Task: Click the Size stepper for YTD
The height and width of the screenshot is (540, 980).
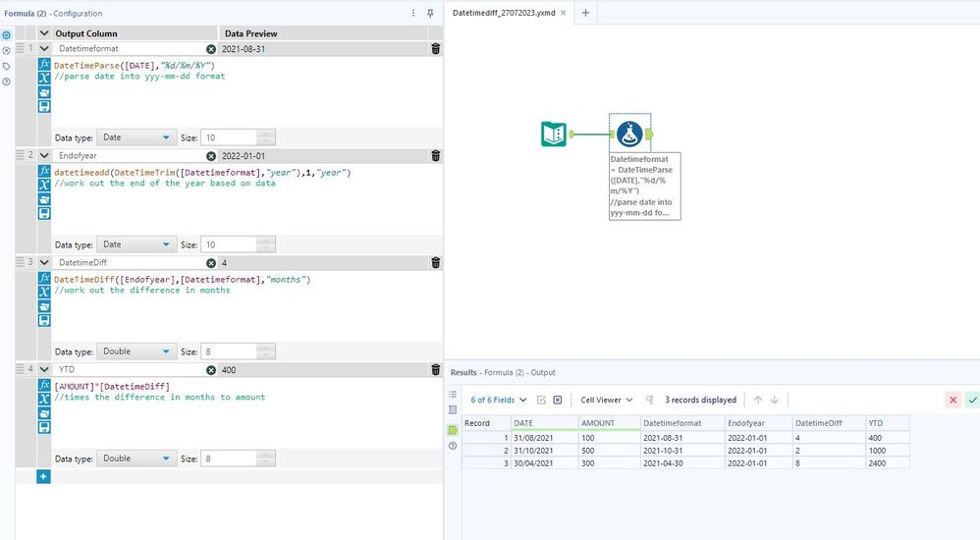Action: coord(266,459)
